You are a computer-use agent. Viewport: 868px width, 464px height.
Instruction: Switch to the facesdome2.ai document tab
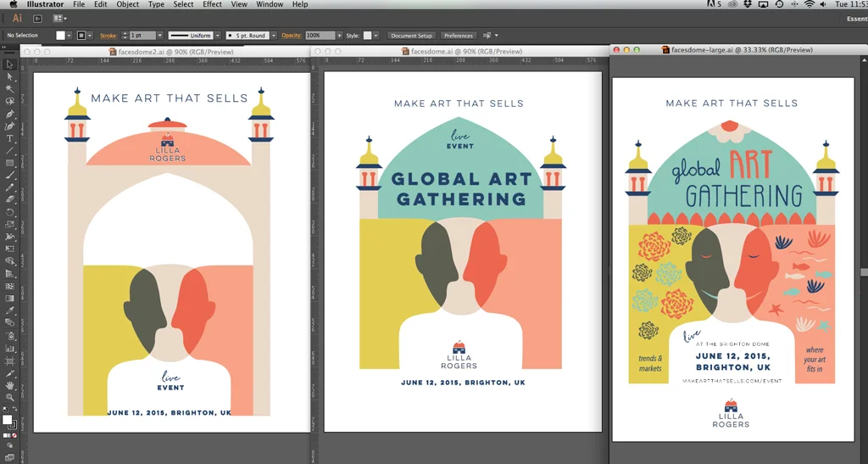pos(171,52)
